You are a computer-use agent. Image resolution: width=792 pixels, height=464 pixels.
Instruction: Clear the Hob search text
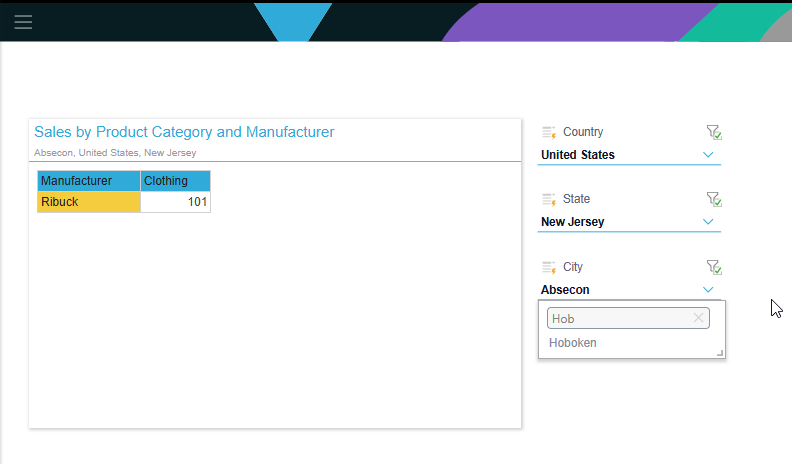(x=699, y=318)
